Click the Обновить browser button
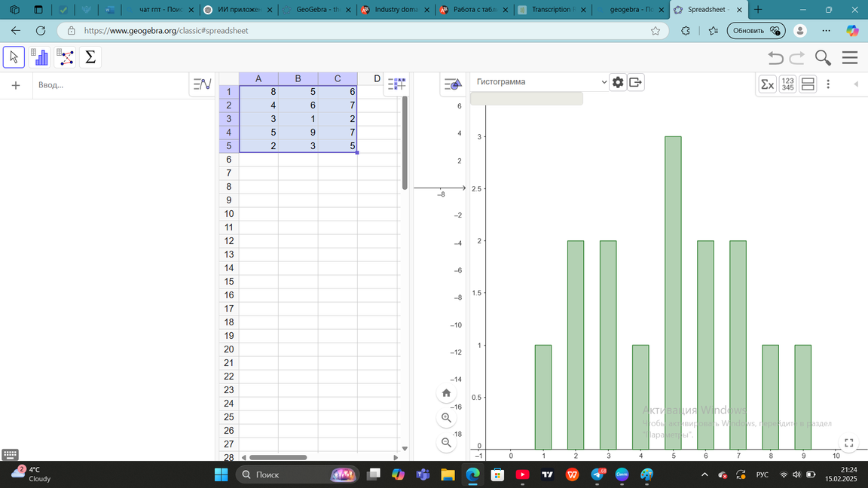 point(756,31)
